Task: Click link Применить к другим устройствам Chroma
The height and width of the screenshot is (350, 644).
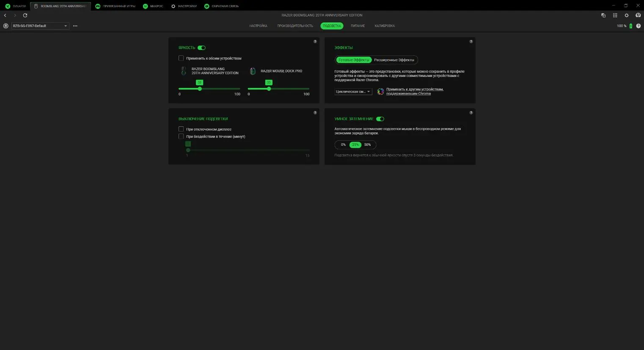Action: pos(415,91)
